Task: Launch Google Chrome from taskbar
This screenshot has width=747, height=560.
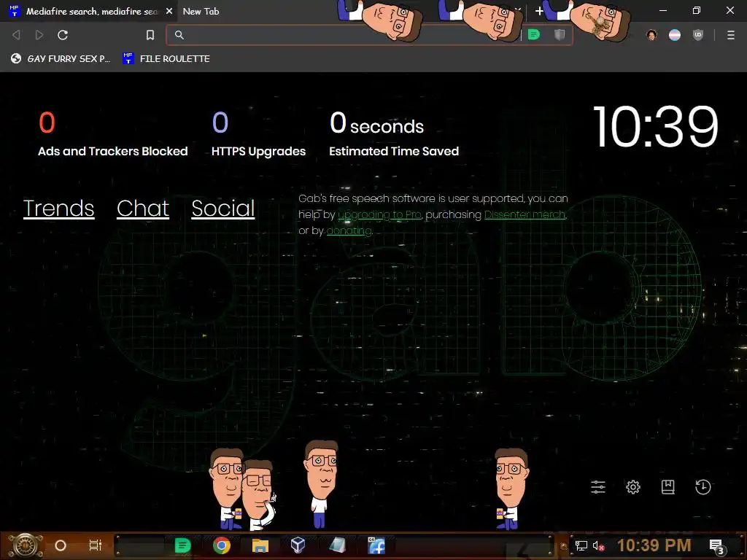Action: click(x=222, y=545)
